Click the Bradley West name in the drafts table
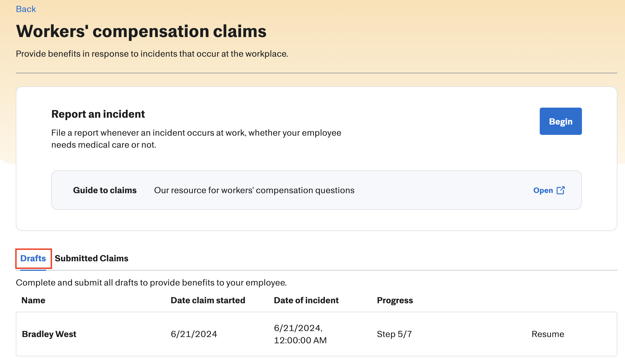Viewport: 625px width, 364px height. point(49,334)
